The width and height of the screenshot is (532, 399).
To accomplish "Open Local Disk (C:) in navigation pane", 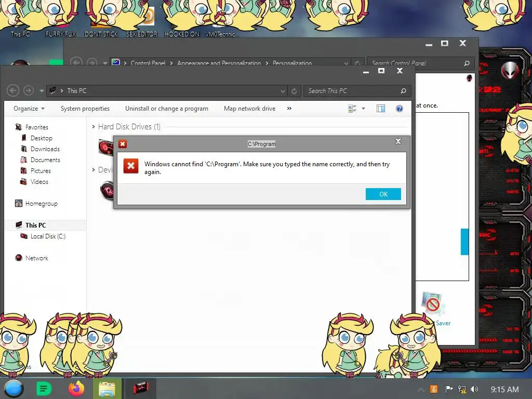I will [x=48, y=236].
